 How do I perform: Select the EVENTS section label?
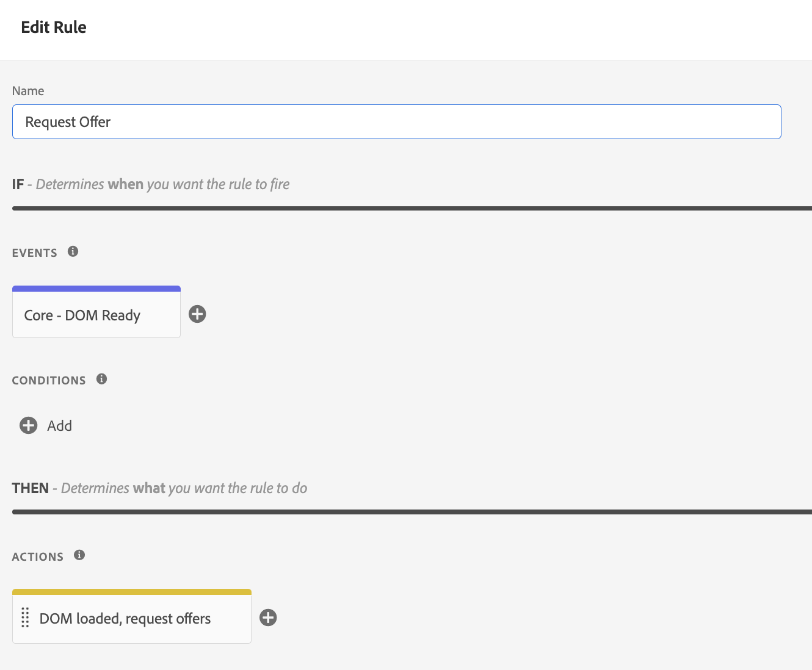(35, 253)
